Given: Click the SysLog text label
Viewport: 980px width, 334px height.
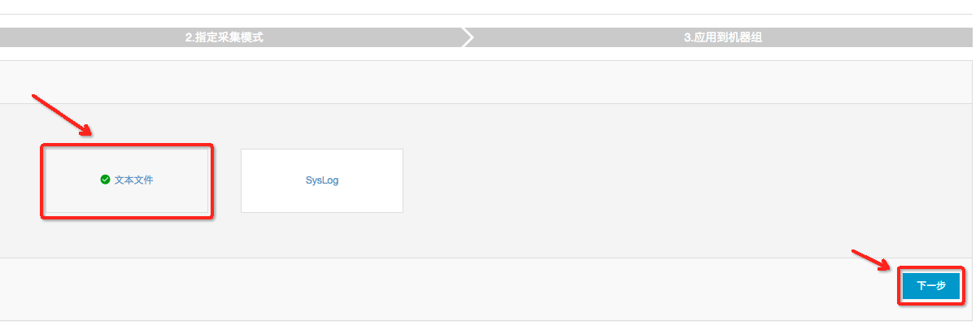Looking at the screenshot, I should click(322, 180).
